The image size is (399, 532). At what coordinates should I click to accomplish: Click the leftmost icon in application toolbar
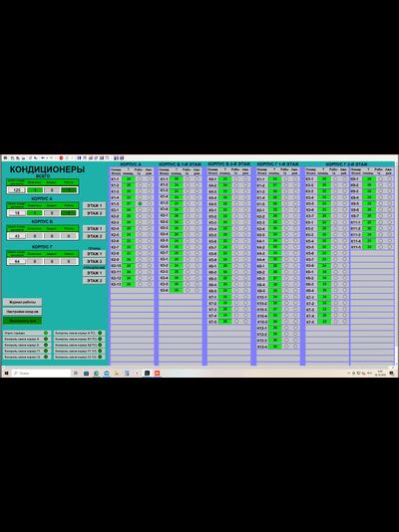(x=5, y=157)
